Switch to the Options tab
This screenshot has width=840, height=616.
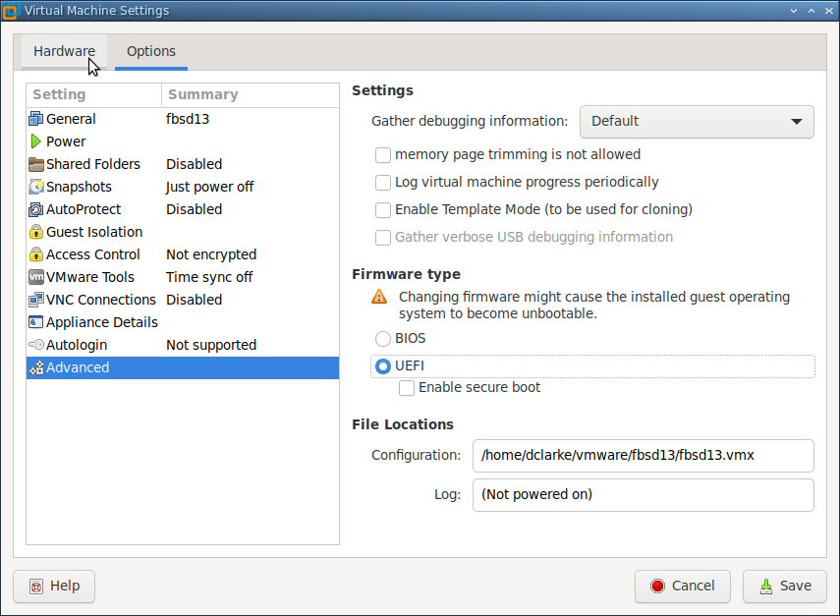pos(151,51)
